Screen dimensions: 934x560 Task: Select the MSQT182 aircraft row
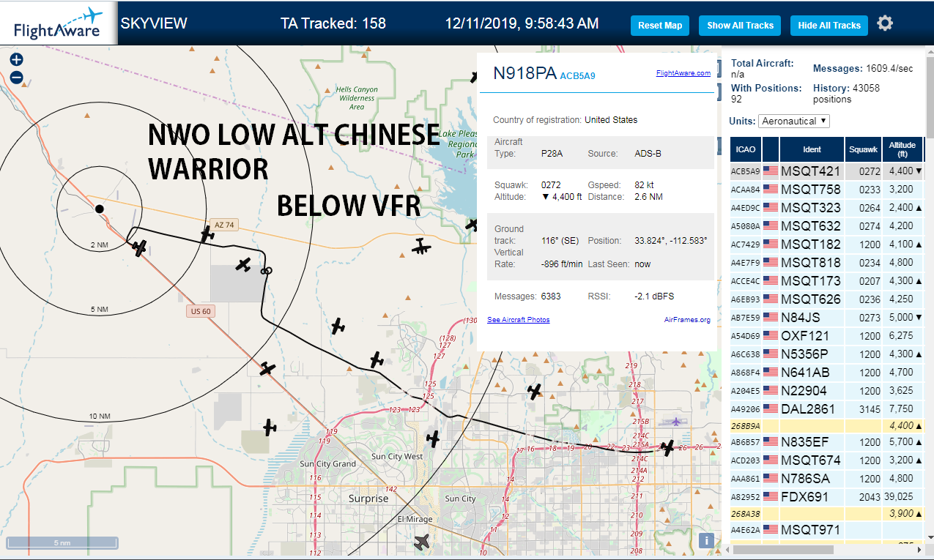(x=827, y=244)
